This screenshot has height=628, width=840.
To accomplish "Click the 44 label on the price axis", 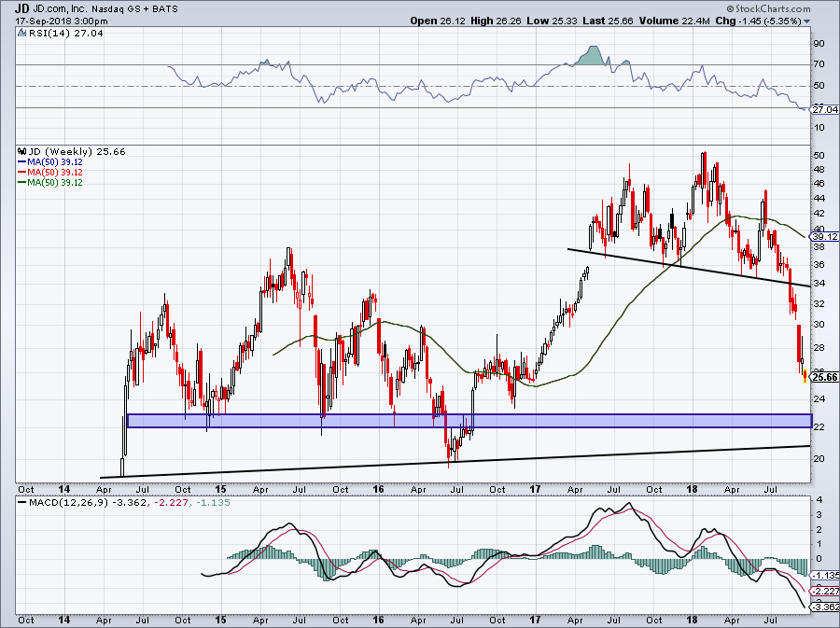I will tap(819, 199).
